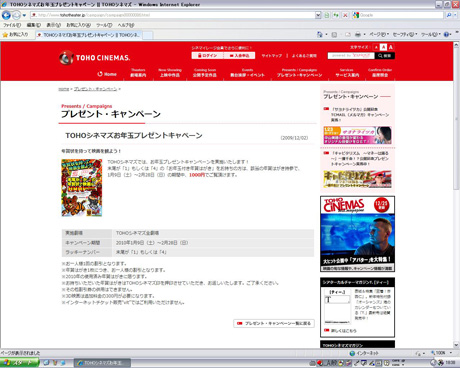This screenshot has height=368, width=460.
Task: Click the browser Forward arrow button
Action: [16, 15]
